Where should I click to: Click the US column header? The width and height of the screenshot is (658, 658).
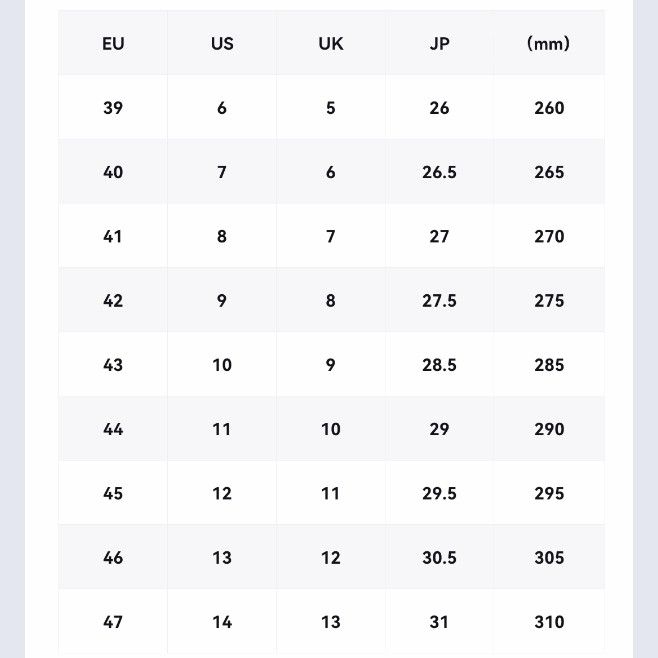click(222, 44)
